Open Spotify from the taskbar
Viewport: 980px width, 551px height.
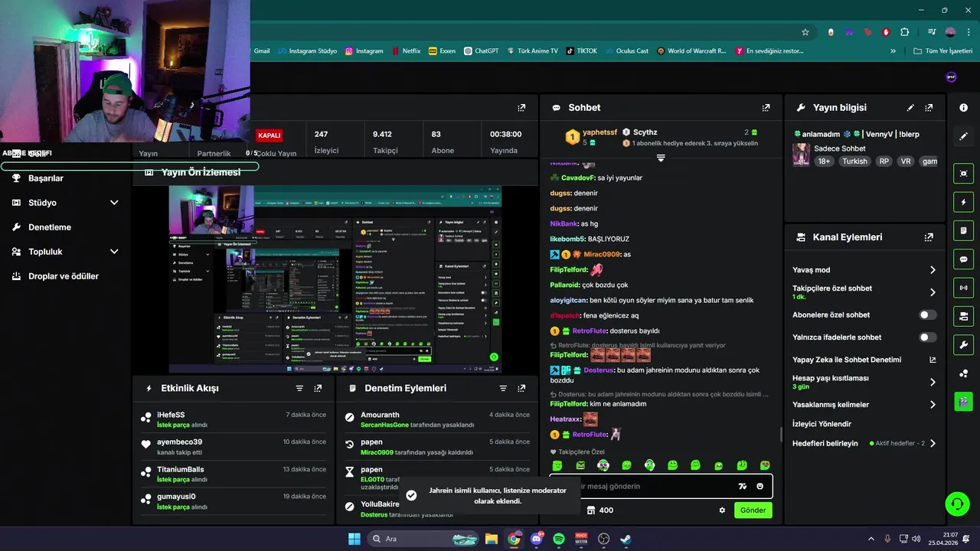click(558, 539)
